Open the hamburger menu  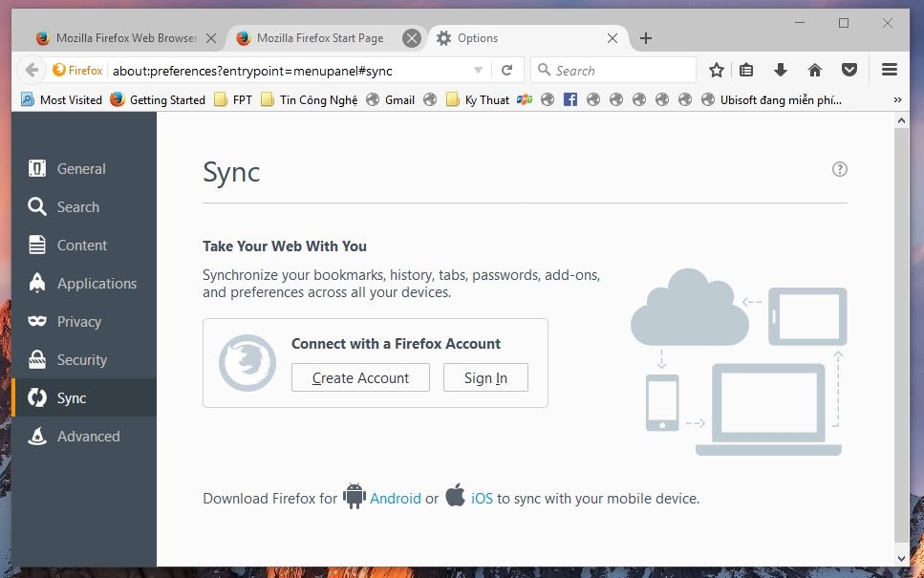click(x=890, y=70)
